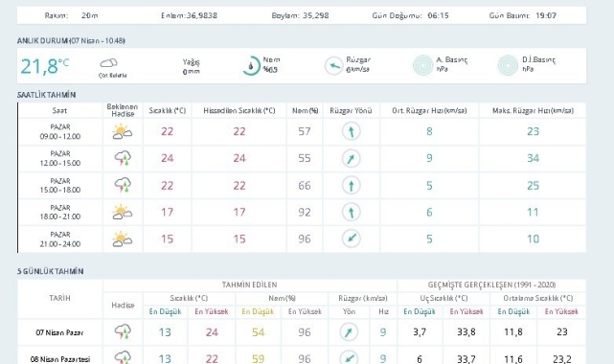The image size is (614, 364).
Task: Click humidity value 92 in hourly table
Action: pos(305,212)
